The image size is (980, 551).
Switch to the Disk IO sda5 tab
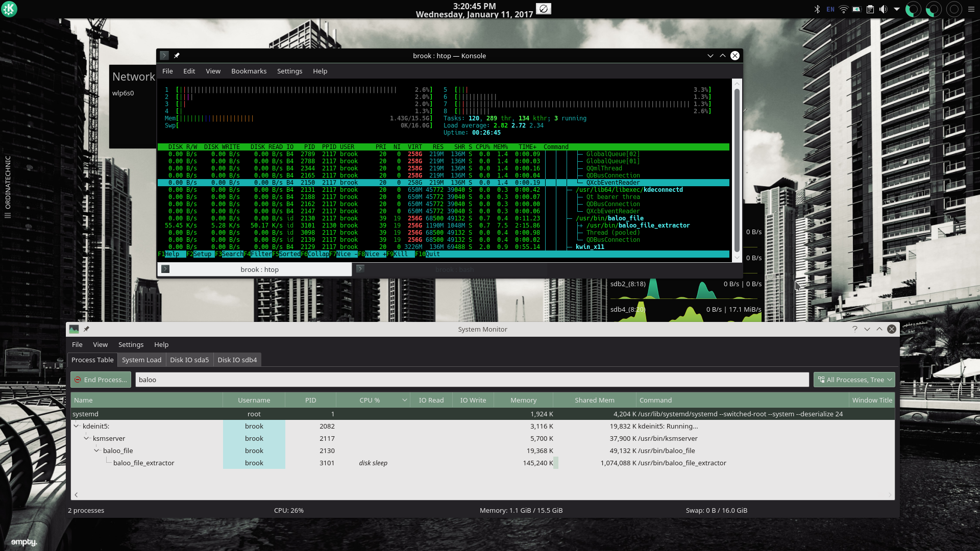point(189,360)
